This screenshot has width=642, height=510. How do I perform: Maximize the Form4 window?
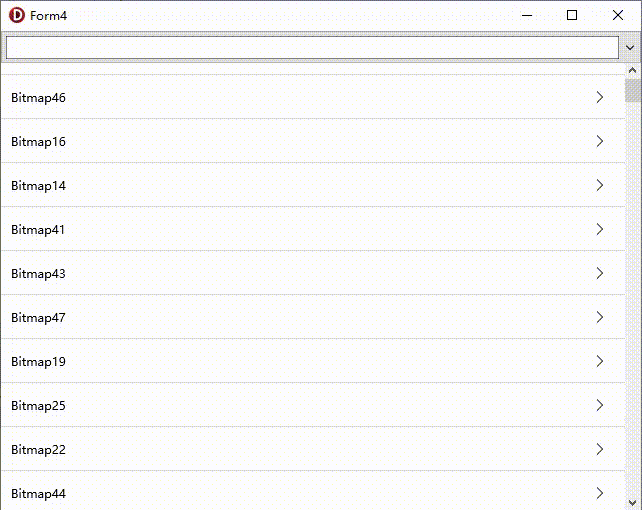572,15
